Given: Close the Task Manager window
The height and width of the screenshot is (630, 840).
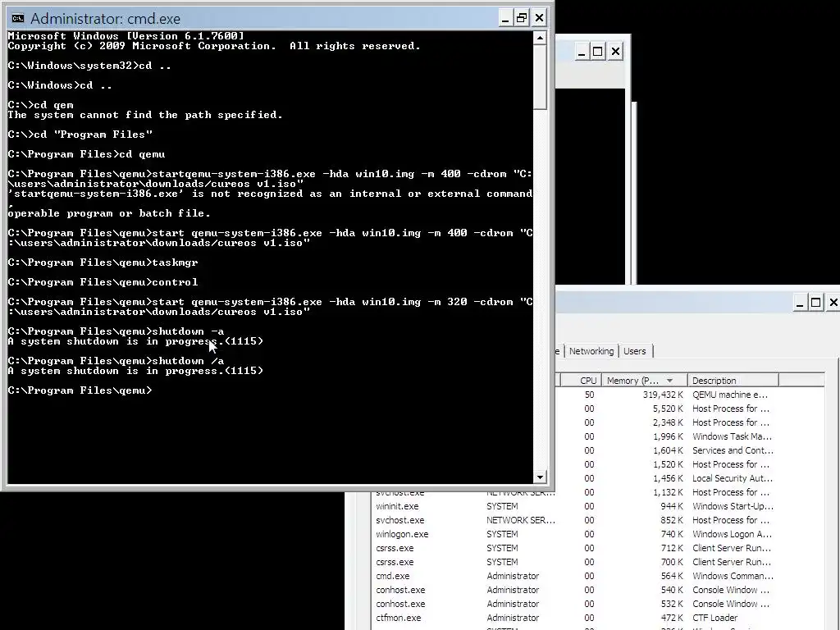Looking at the screenshot, I should pos(833,303).
